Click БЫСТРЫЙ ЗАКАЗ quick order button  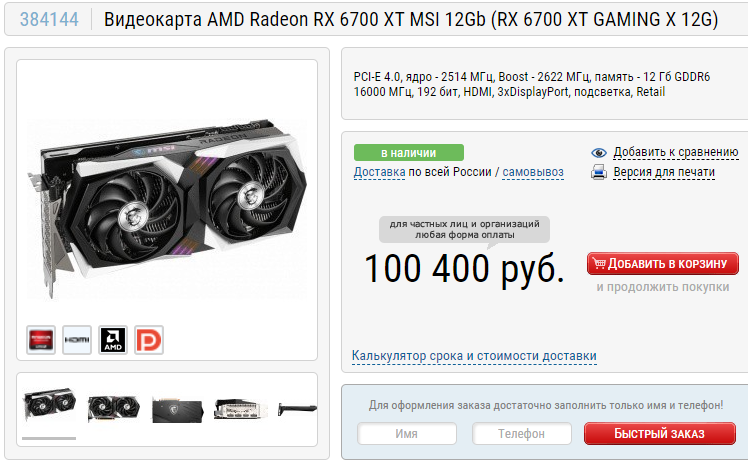(x=659, y=433)
